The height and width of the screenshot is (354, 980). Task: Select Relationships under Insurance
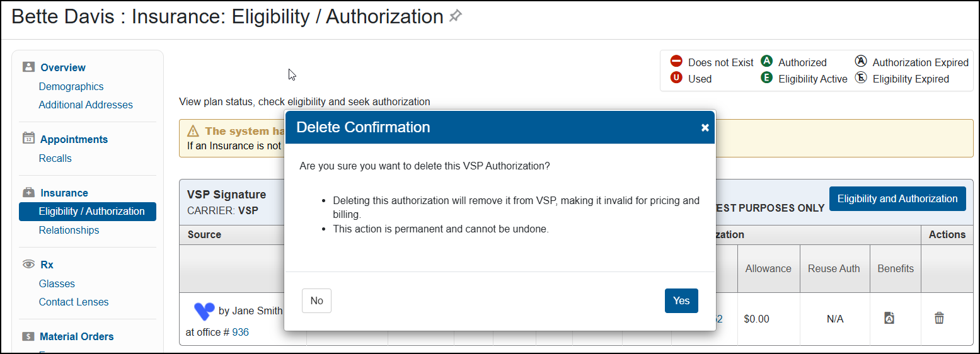pos(69,231)
